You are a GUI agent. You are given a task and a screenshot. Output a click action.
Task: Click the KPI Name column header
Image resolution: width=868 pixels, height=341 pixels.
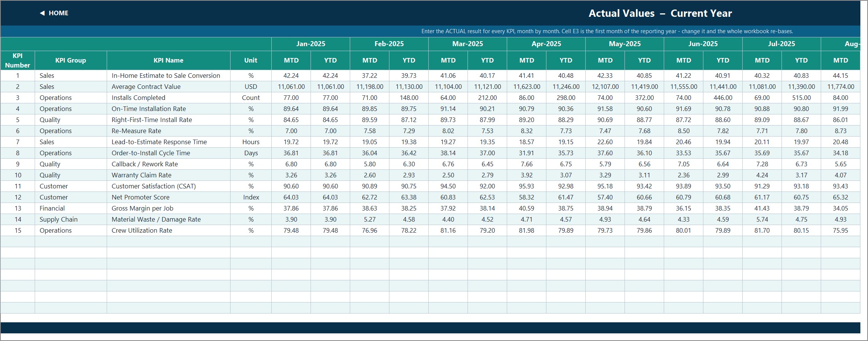[x=168, y=60]
